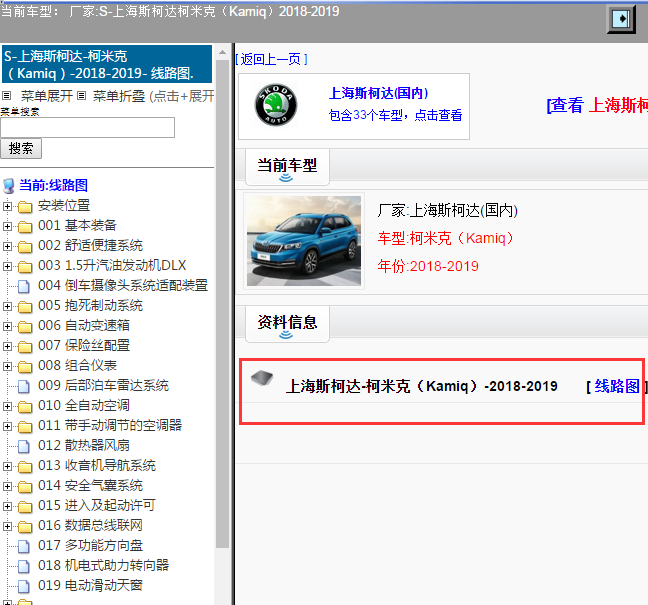
Task: Click the panel toggle arrow icon in header
Action: 621,19
